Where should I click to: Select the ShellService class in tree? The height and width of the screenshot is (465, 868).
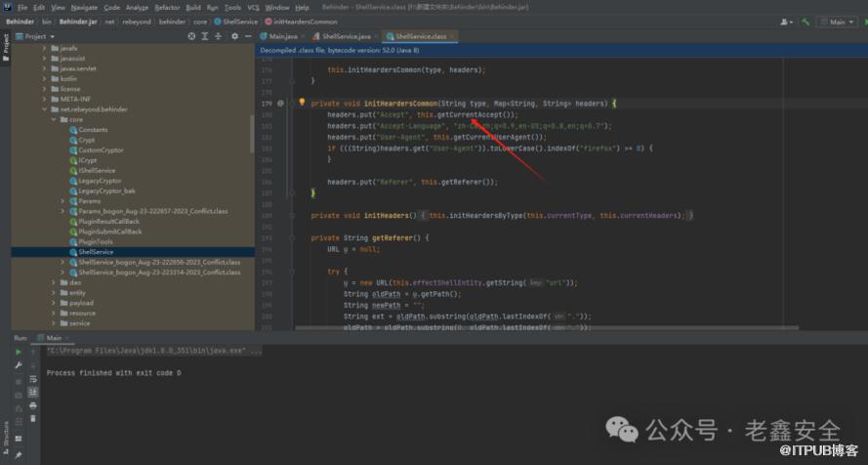(95, 252)
